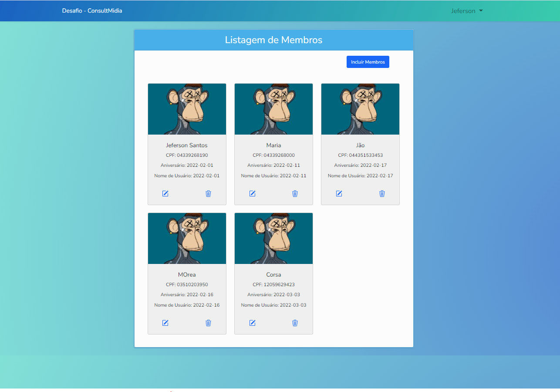Click edit icon on Maria's card
The height and width of the screenshot is (392, 560).
click(x=252, y=193)
